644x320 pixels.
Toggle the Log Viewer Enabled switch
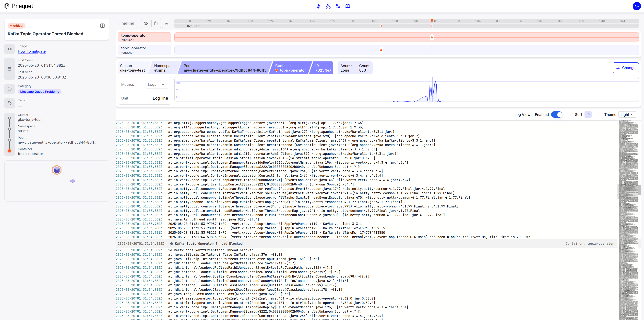pyautogui.click(x=556, y=115)
